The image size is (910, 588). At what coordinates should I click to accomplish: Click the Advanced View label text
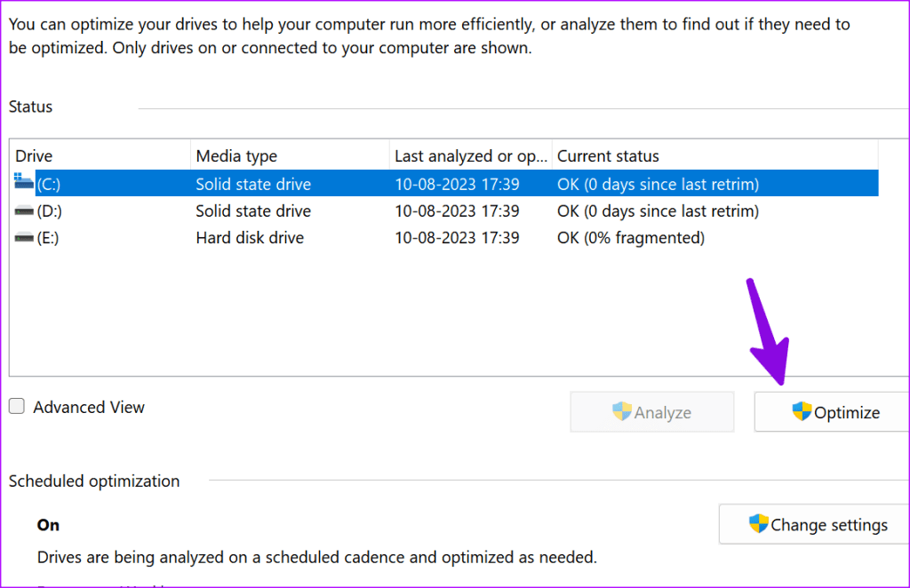click(x=89, y=406)
